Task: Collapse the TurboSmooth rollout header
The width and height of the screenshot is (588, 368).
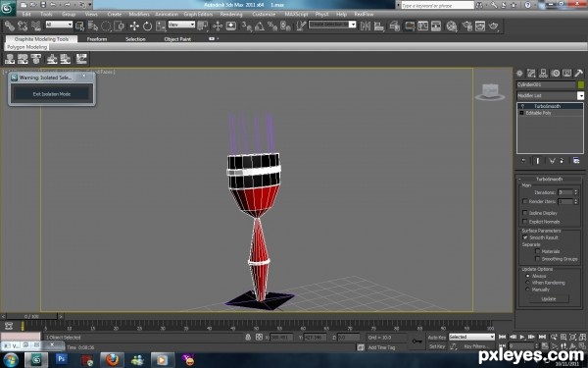Action: click(549, 180)
